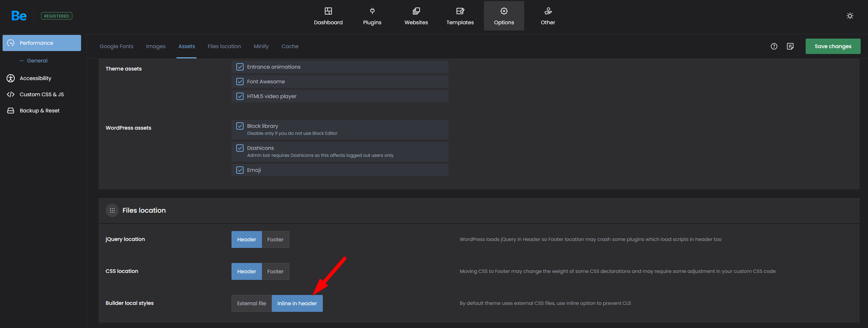
Task: Click the 'Admin bar requires Dashicons' note
Action: [x=320, y=155]
